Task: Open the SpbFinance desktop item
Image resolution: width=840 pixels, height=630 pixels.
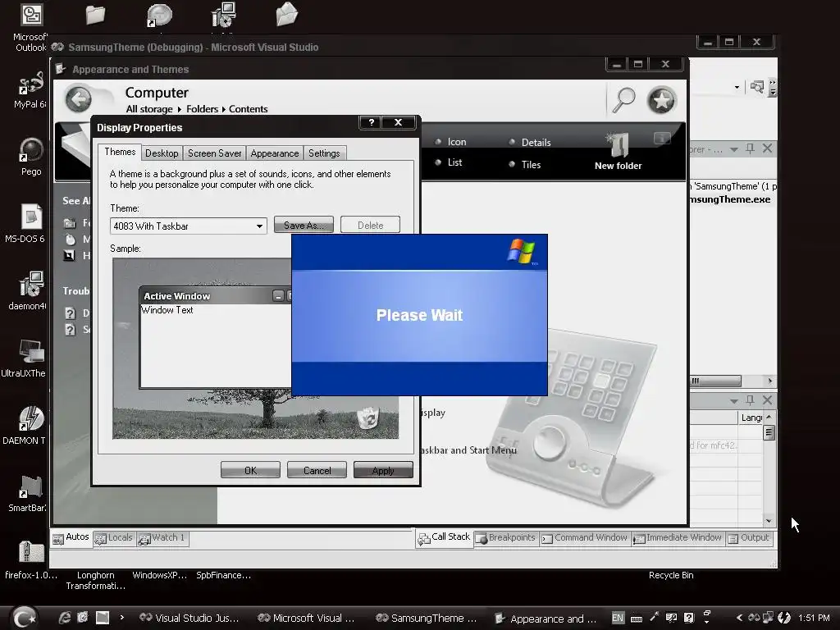Action: click(x=223, y=575)
